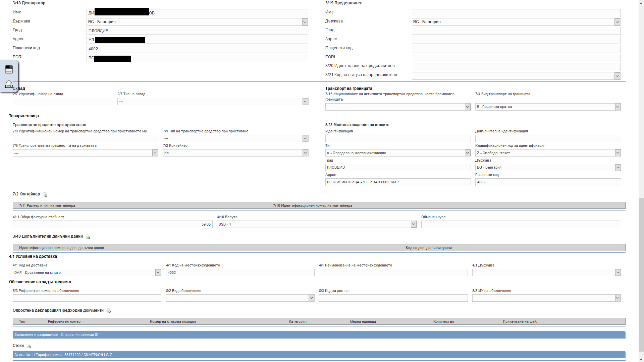Add previous document row icon
The height and width of the screenshot is (362, 644).
(109, 311)
